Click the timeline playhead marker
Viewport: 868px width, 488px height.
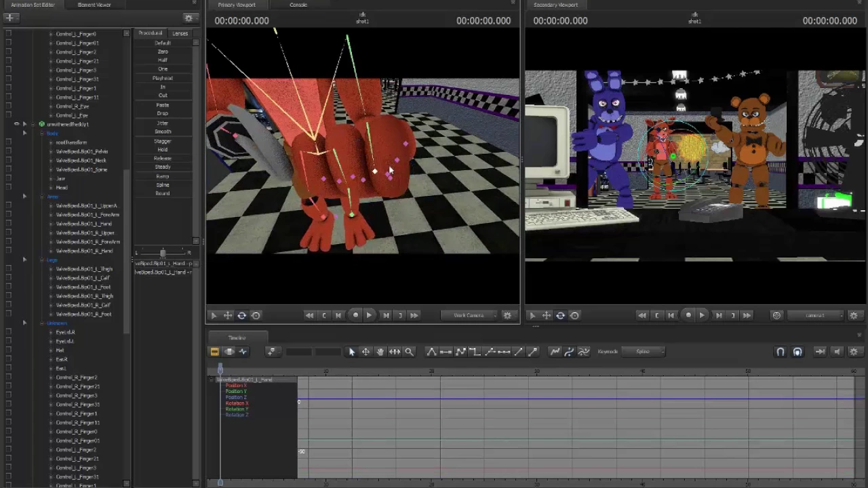(x=220, y=368)
